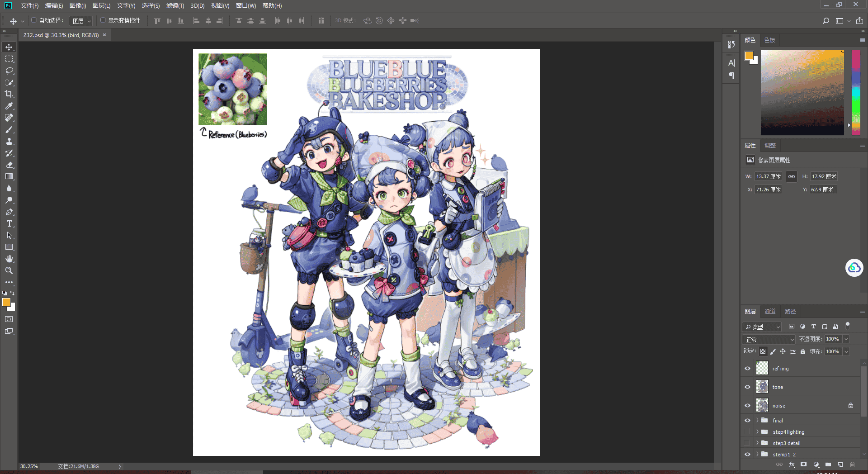Image resolution: width=868 pixels, height=474 pixels.
Task: Select the Hand tool
Action: pyautogui.click(x=9, y=259)
